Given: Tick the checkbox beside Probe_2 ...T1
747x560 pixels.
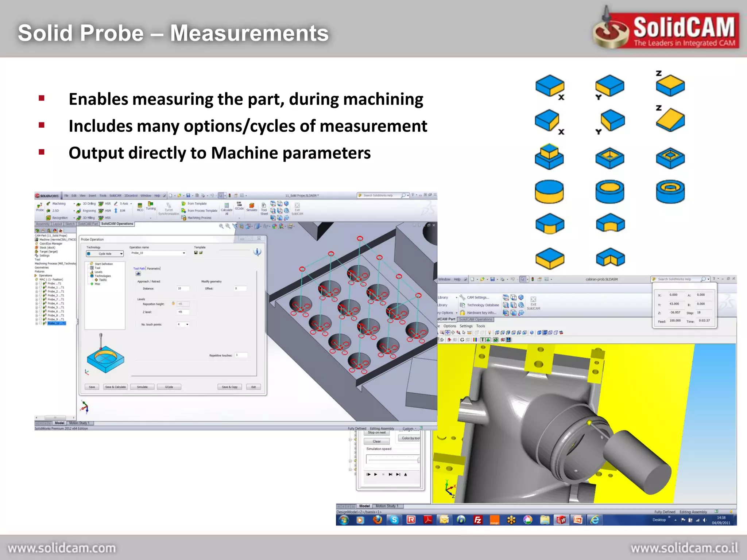Looking at the screenshot, I should (41, 291).
